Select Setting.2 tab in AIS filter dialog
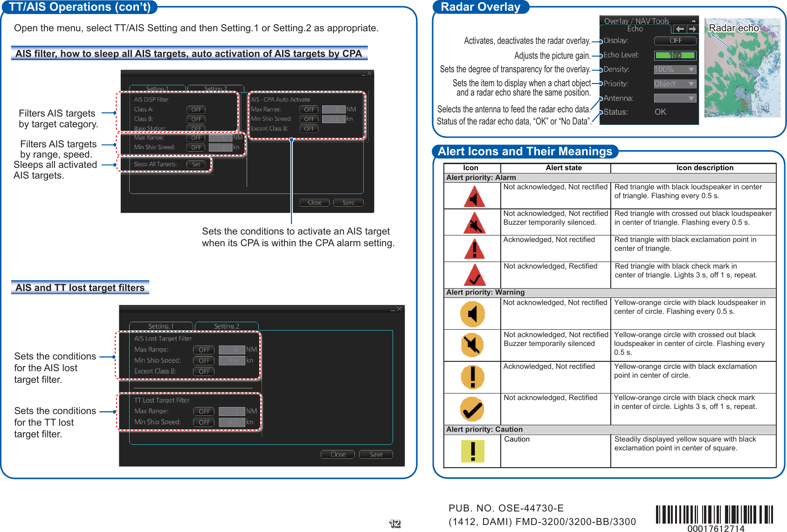Viewport: 787px width, 532px height. [x=216, y=88]
